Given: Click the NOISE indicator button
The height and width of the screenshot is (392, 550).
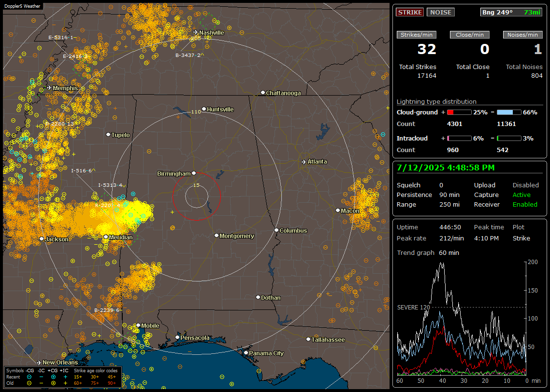Looking at the screenshot, I should tap(441, 12).
